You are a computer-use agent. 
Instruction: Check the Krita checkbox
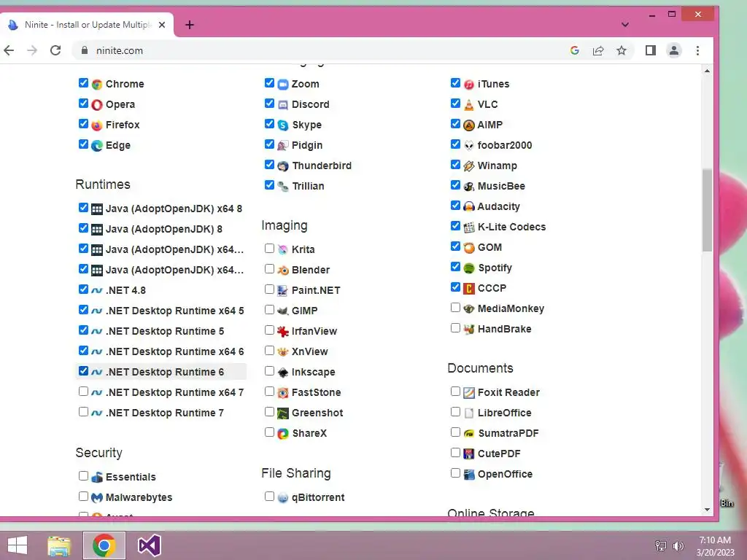269,249
